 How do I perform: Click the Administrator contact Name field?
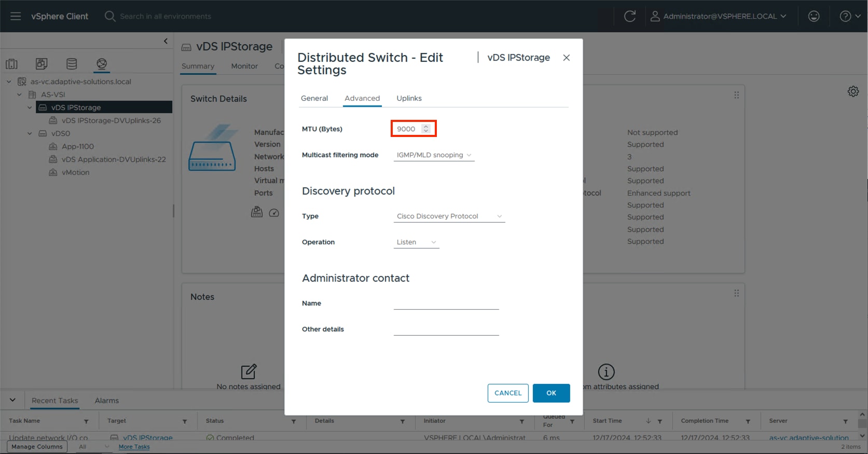click(446, 304)
